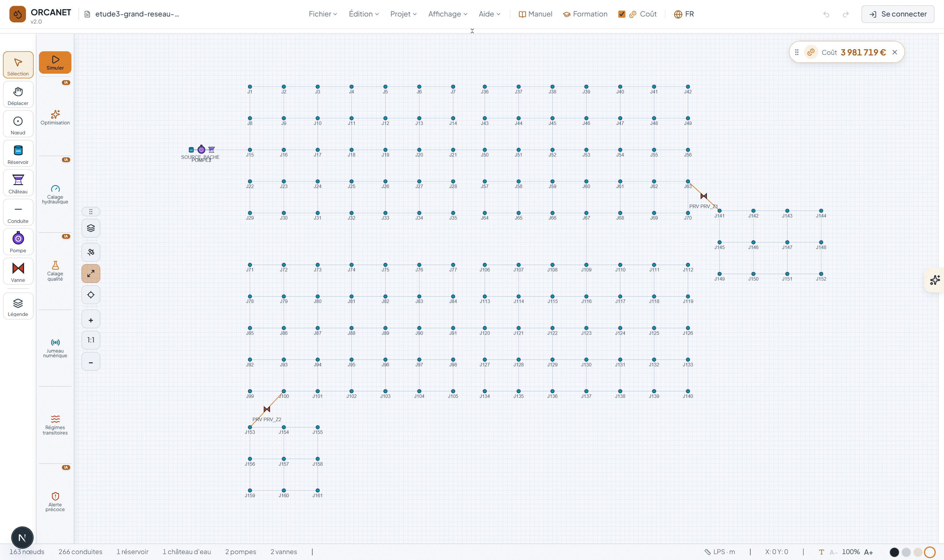Open the Formation link
This screenshot has width=944, height=560.
(585, 14)
